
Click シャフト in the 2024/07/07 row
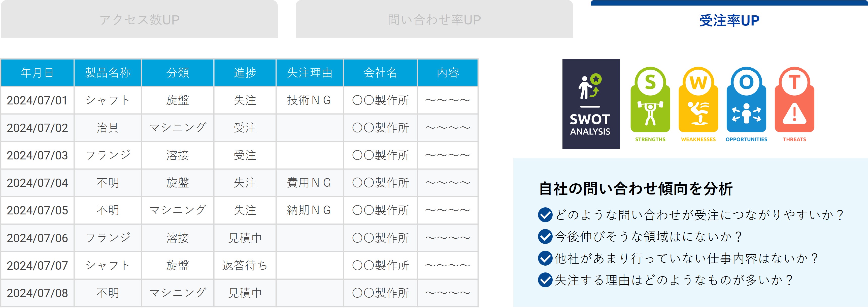click(108, 265)
